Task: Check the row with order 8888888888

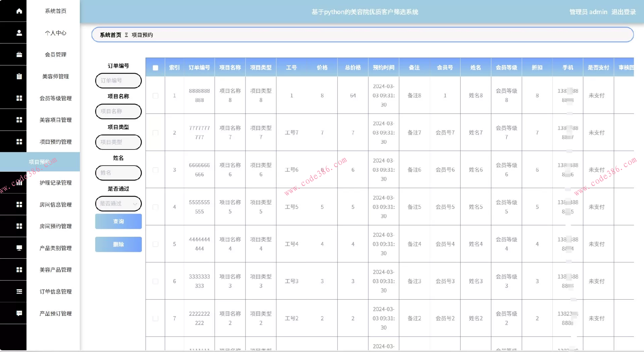Action: click(x=155, y=96)
